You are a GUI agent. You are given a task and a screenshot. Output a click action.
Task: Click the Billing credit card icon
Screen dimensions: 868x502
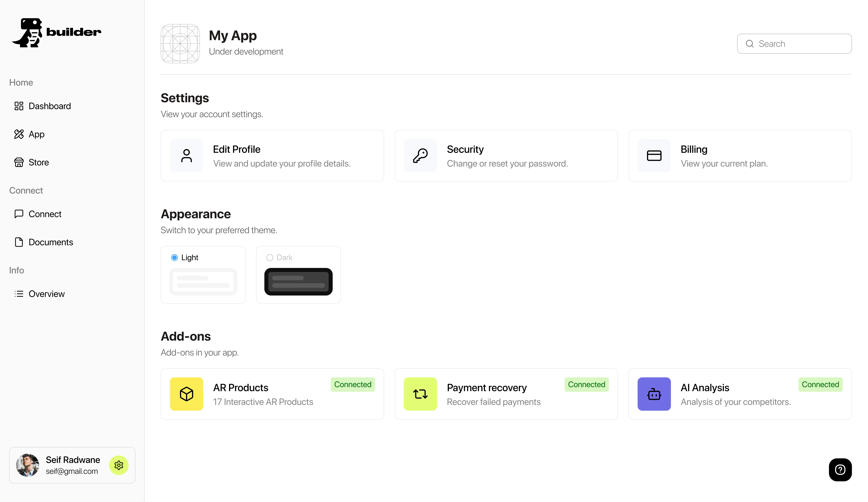pos(654,156)
